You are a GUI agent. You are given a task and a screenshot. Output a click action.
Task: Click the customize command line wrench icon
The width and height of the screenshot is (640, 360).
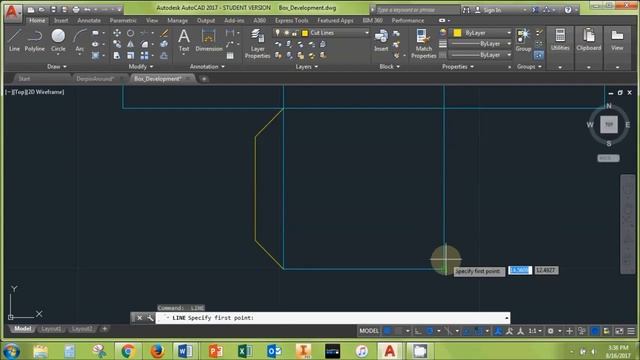(x=150, y=318)
